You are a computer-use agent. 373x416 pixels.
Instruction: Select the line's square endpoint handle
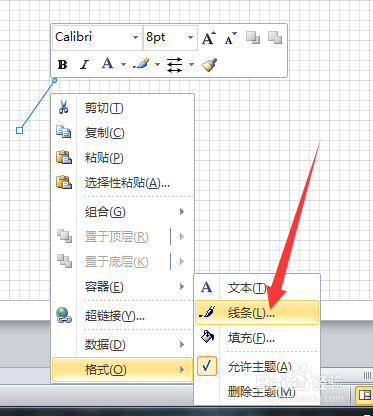[20, 130]
